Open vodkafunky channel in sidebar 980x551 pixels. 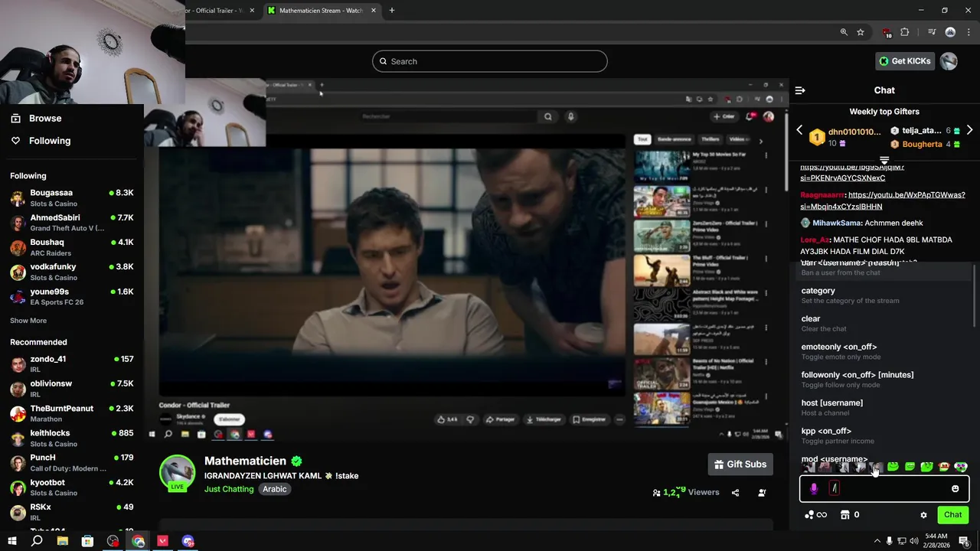coord(72,271)
